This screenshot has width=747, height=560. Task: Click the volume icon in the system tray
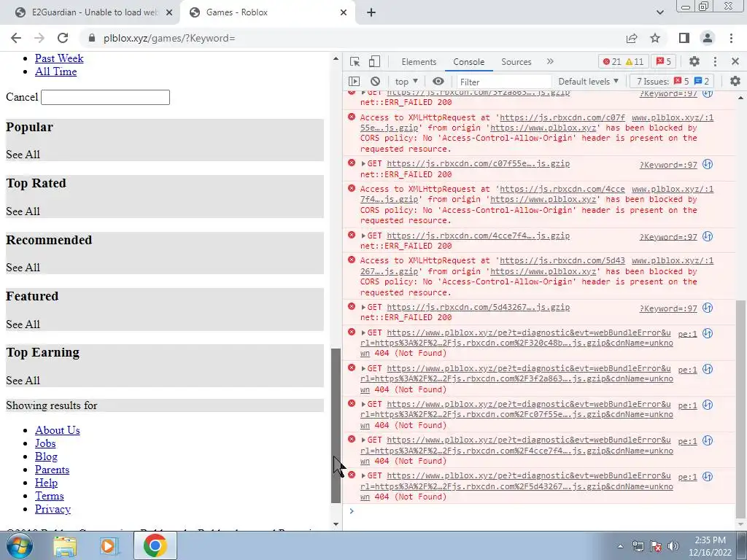[673, 546]
